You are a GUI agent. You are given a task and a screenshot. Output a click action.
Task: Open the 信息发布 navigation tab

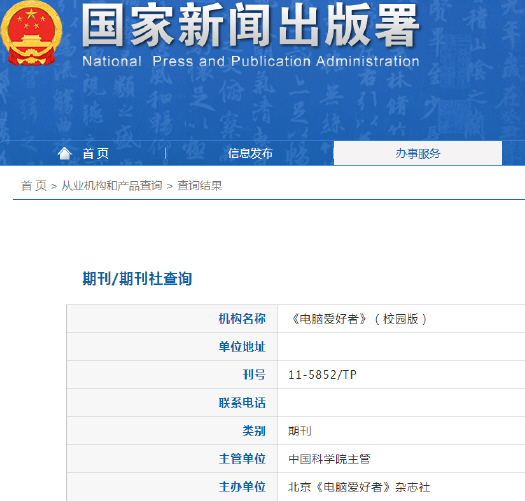point(250,154)
